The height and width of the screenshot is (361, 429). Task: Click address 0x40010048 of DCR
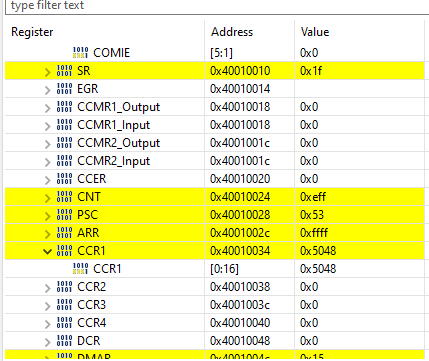240,341
